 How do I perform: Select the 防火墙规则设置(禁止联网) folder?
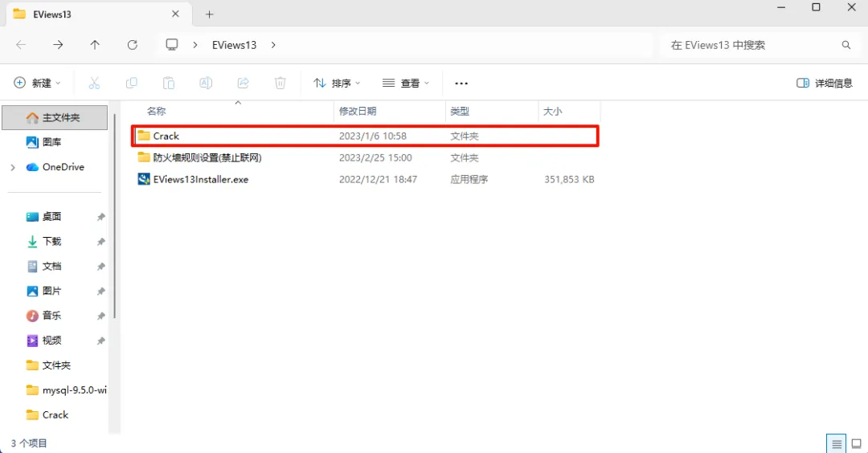[x=365, y=157]
